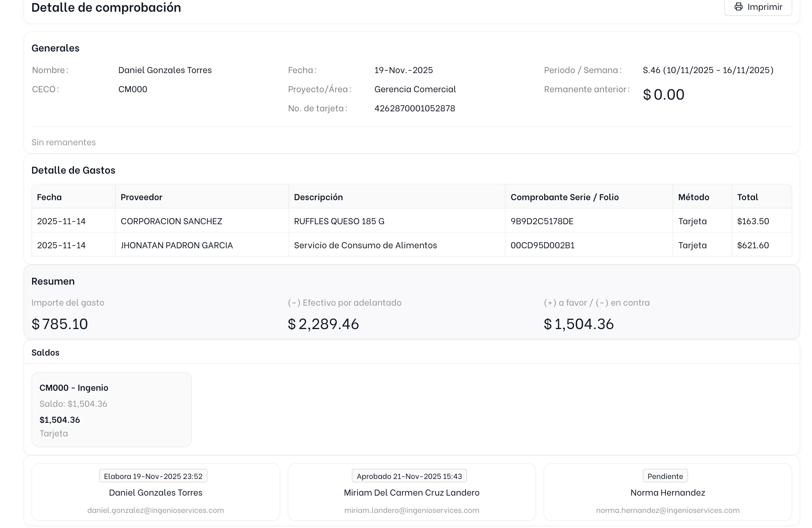812x528 pixels.
Task: Click the Resumen section header
Action: point(53,281)
